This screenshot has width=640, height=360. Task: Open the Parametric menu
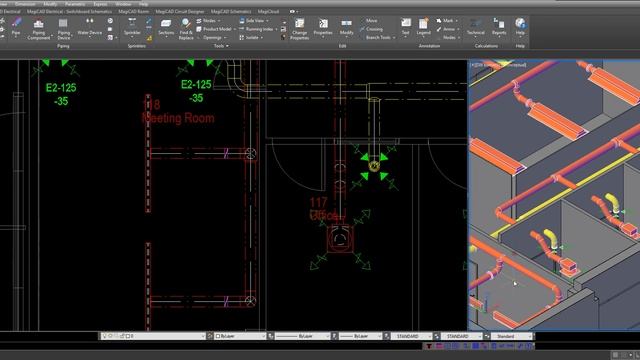point(75,4)
